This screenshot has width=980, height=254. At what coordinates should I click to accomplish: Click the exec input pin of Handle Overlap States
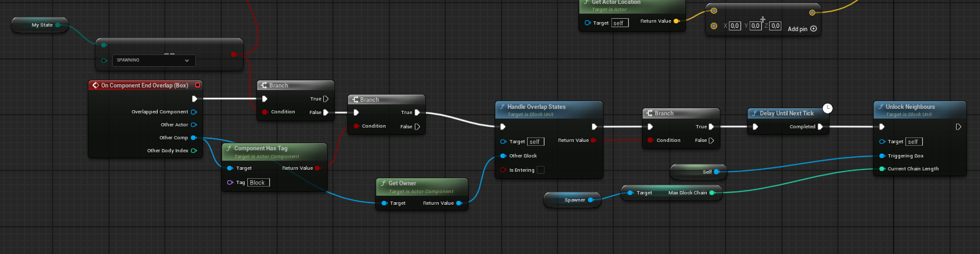[x=503, y=127]
